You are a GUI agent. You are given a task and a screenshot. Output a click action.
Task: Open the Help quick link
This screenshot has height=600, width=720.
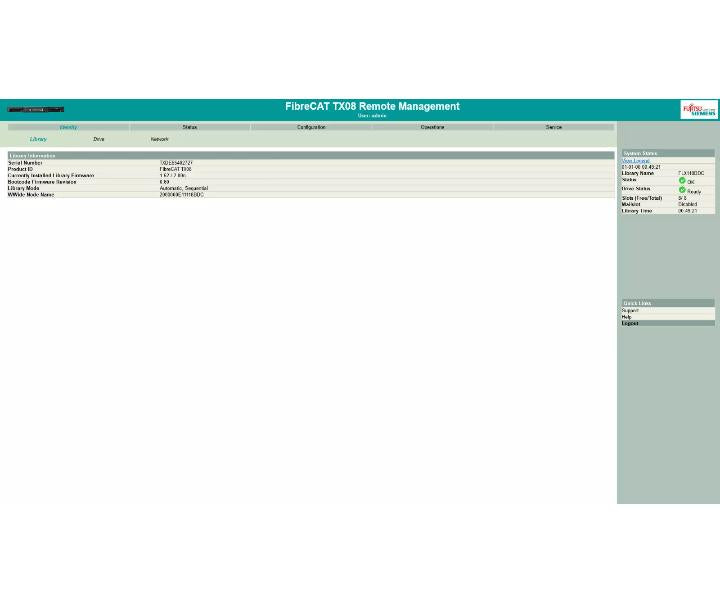point(627,317)
